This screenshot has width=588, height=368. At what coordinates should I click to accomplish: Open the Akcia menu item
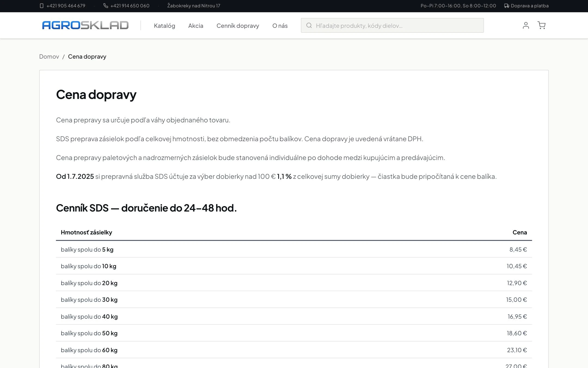(x=196, y=26)
